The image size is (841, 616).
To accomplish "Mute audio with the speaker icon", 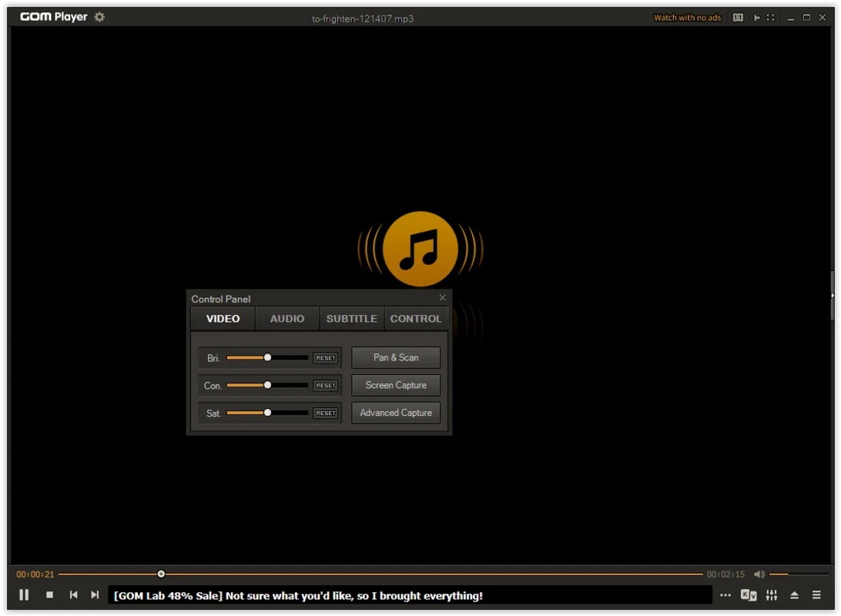I will (x=759, y=574).
